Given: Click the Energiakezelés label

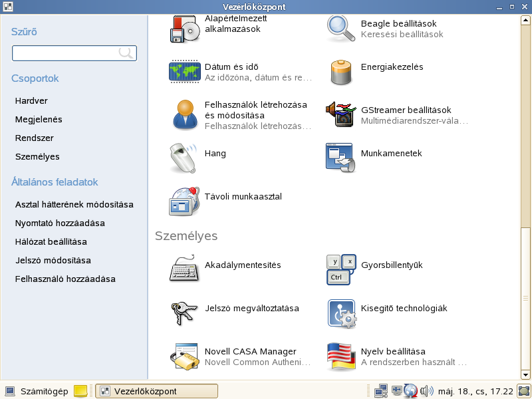Looking at the screenshot, I should (x=392, y=67).
